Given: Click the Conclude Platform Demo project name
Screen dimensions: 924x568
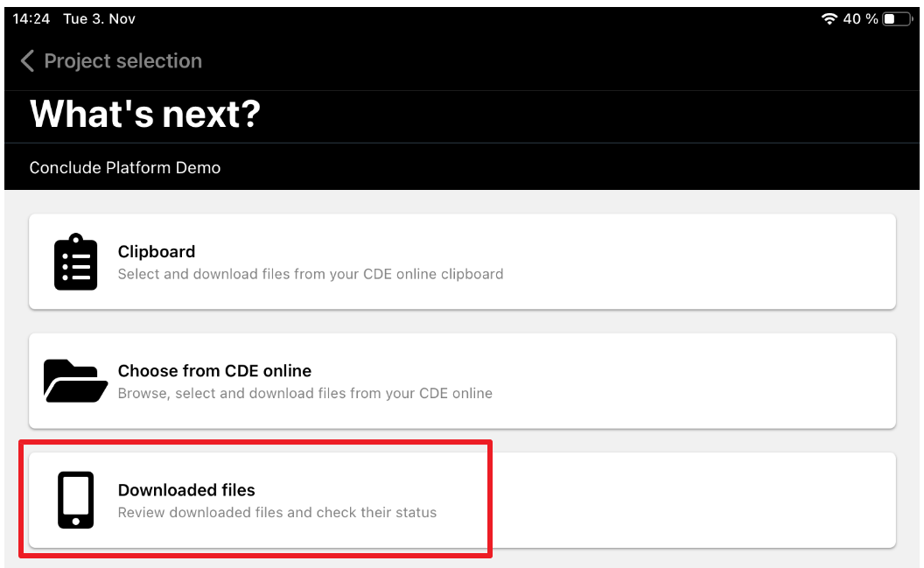Looking at the screenshot, I should tap(125, 167).
